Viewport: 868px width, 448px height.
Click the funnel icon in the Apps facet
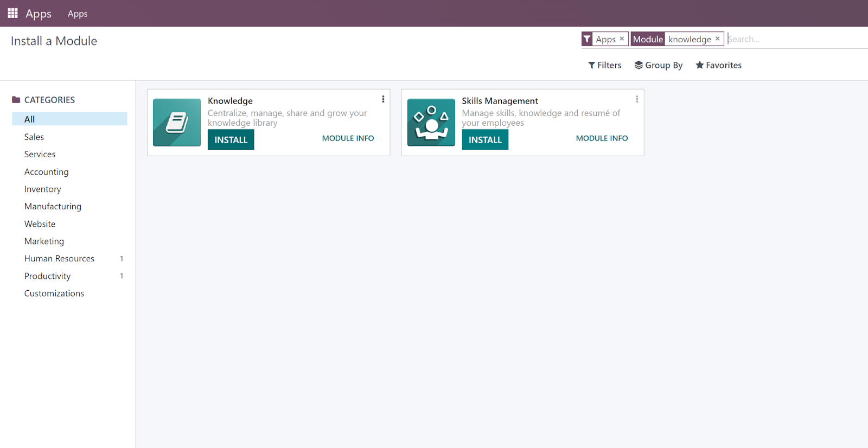587,39
